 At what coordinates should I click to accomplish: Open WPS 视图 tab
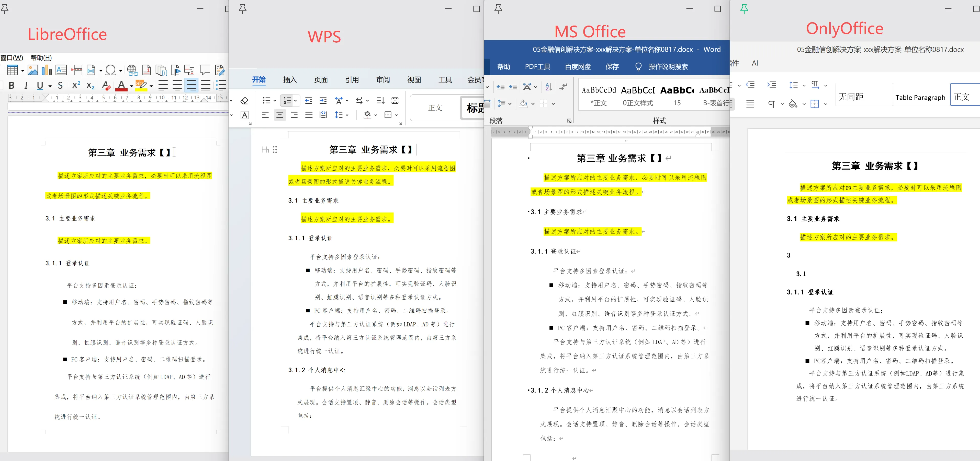pos(414,79)
